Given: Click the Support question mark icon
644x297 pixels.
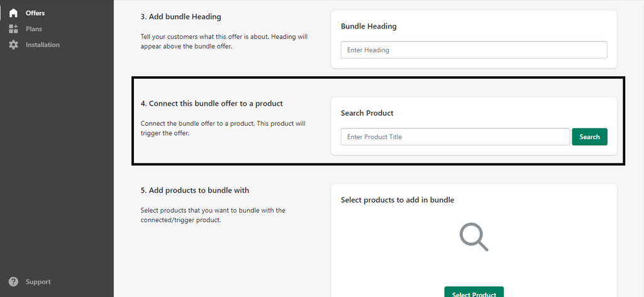Looking at the screenshot, I should (13, 282).
